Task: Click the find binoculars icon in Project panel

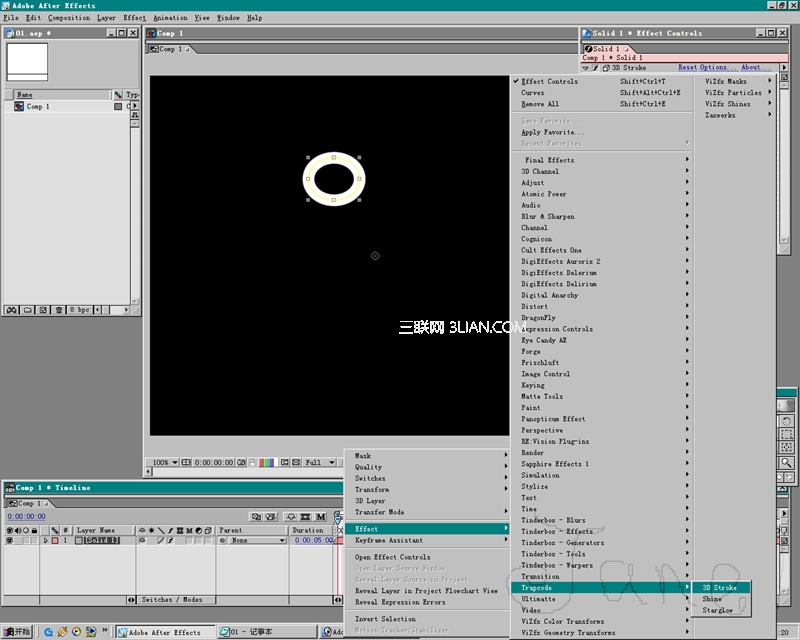Action: click(x=12, y=310)
